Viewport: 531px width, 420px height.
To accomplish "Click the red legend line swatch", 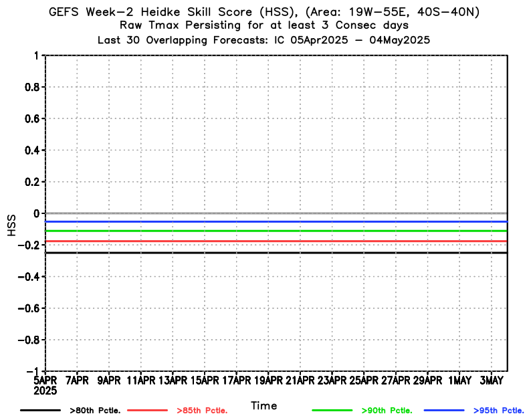I will (x=147, y=410).
